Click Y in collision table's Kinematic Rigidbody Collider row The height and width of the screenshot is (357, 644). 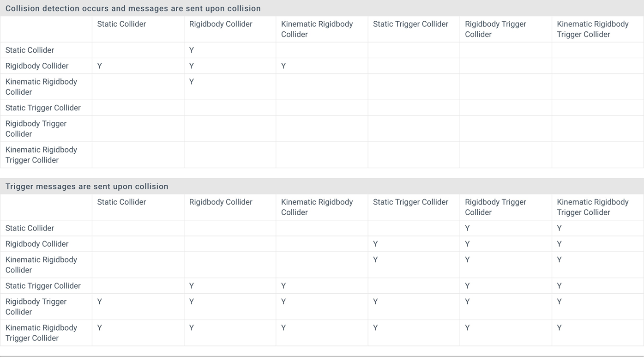tap(192, 82)
